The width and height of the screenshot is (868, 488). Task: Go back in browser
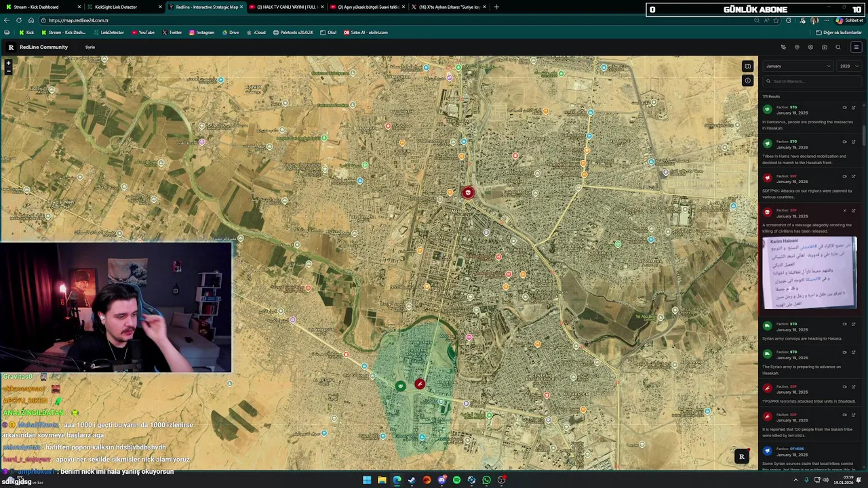(x=7, y=20)
